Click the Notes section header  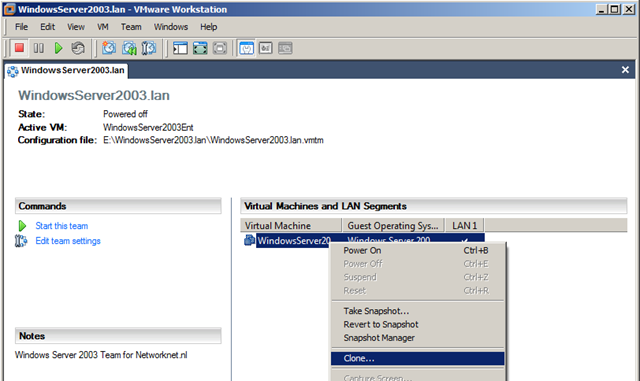click(118, 336)
